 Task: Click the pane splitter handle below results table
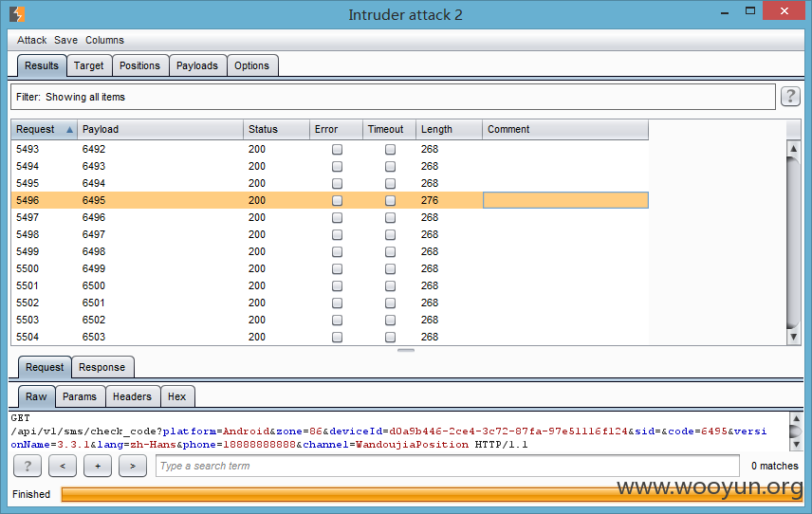pos(406,351)
